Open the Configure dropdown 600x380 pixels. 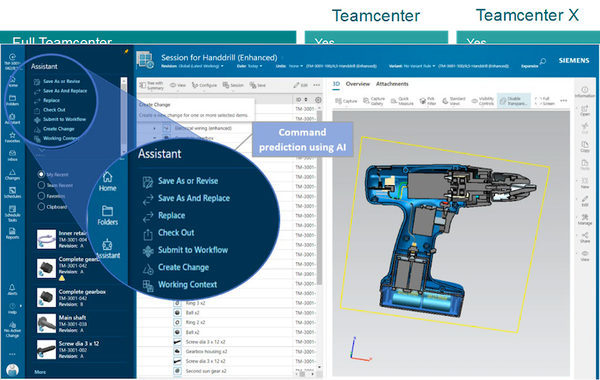coord(204,85)
